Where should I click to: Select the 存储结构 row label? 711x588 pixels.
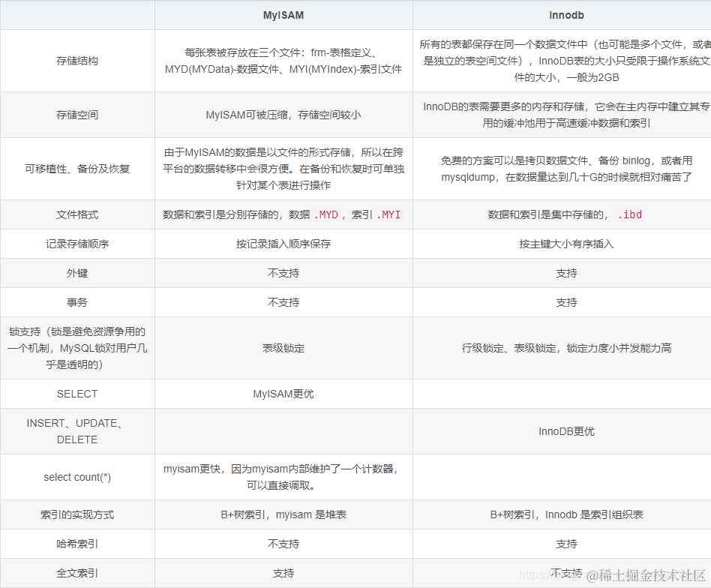point(77,61)
